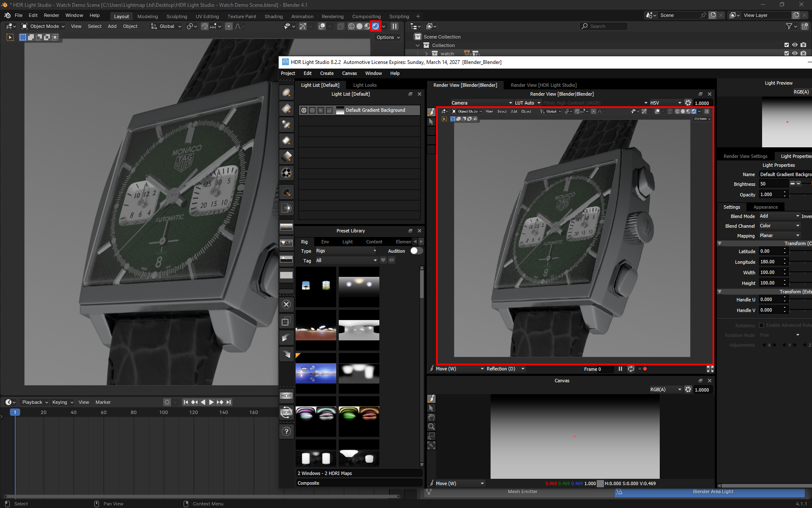Toggle Collection exclude checkbox in outliner
Viewport: 812px width, 508px height.
coord(787,45)
